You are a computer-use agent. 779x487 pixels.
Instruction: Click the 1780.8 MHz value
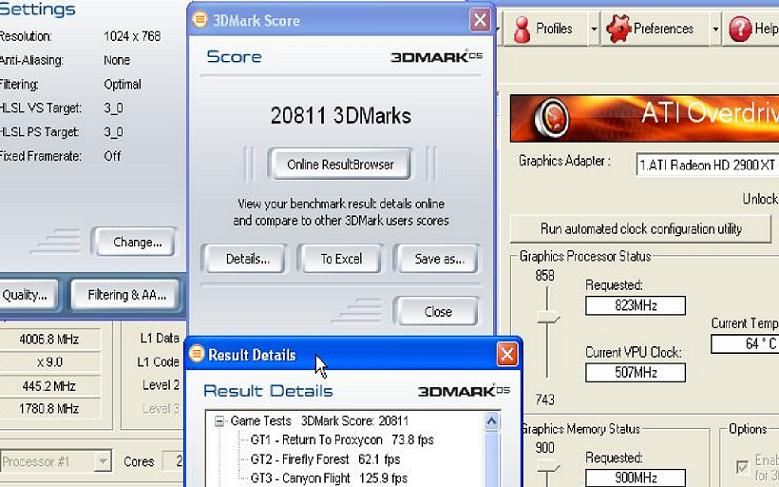49,409
